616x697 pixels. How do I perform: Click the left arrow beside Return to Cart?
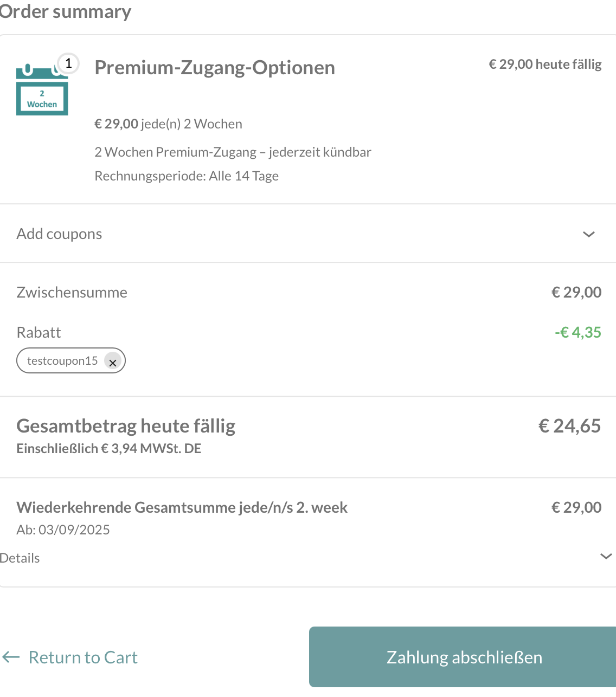(x=11, y=657)
